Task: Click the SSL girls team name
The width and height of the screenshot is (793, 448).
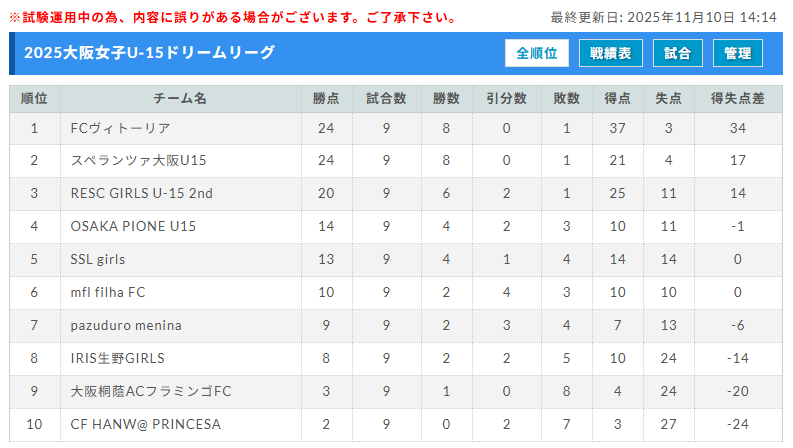Action: click(98, 259)
